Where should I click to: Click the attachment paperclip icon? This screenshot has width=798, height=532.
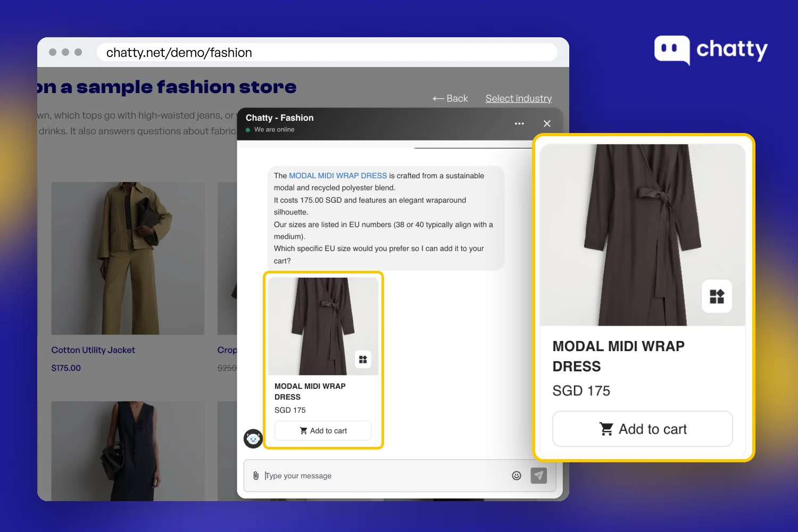pos(256,476)
